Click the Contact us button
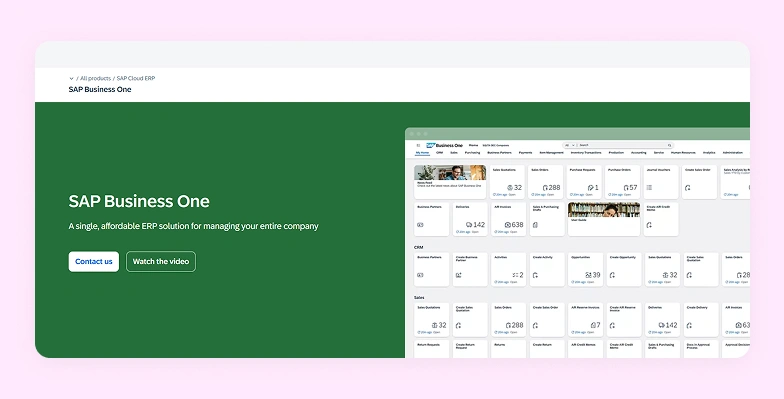Viewport: 784px width, 399px height. coord(94,262)
